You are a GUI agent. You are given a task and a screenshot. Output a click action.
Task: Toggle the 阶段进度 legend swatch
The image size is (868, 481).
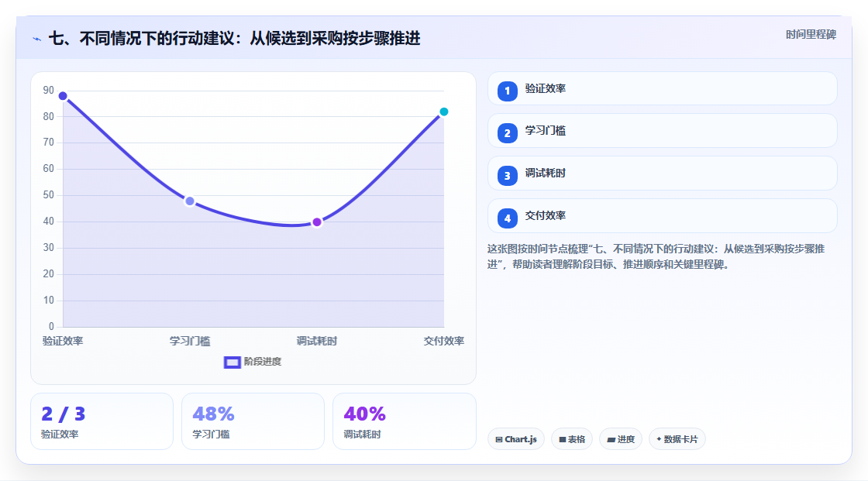[x=232, y=362]
